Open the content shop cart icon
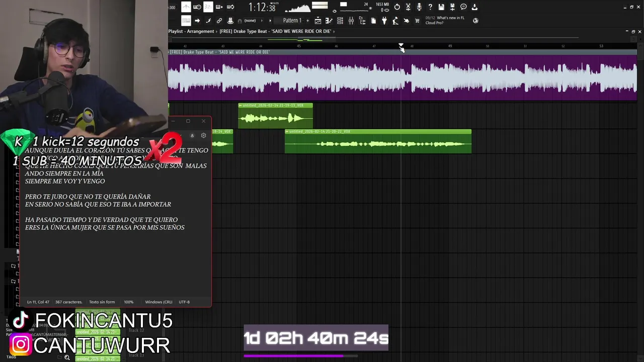Viewport: 644px width, 362px height. pyautogui.click(x=417, y=21)
